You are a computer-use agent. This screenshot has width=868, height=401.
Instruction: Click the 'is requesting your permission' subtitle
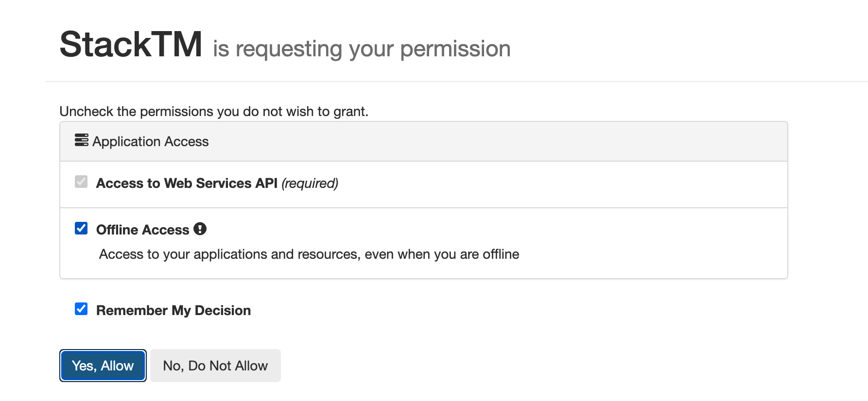[362, 49]
